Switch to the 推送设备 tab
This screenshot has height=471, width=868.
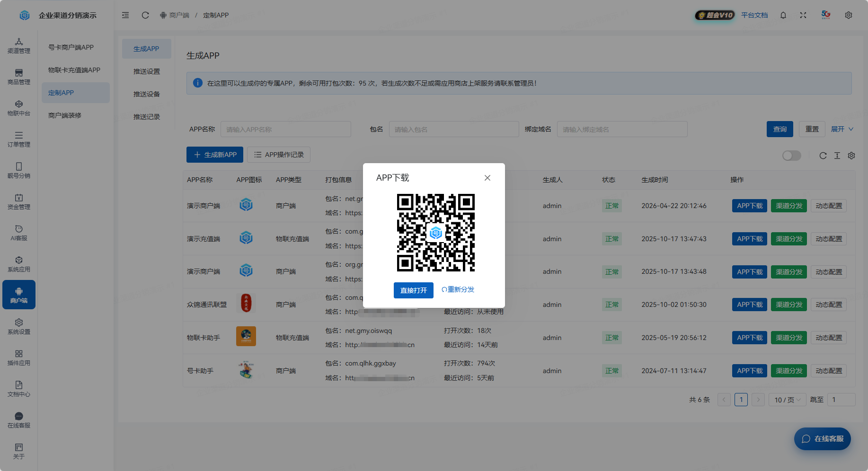[x=147, y=94]
